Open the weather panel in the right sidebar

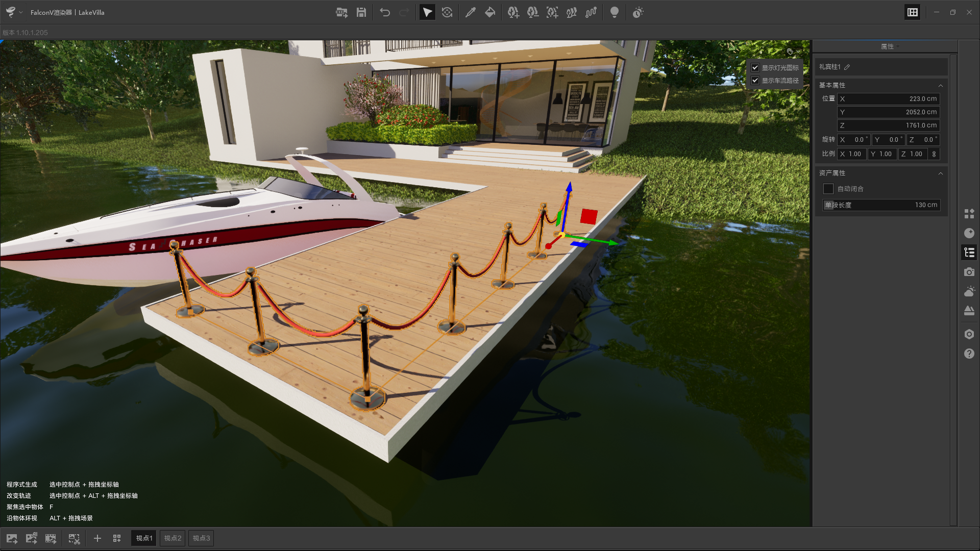pyautogui.click(x=969, y=291)
